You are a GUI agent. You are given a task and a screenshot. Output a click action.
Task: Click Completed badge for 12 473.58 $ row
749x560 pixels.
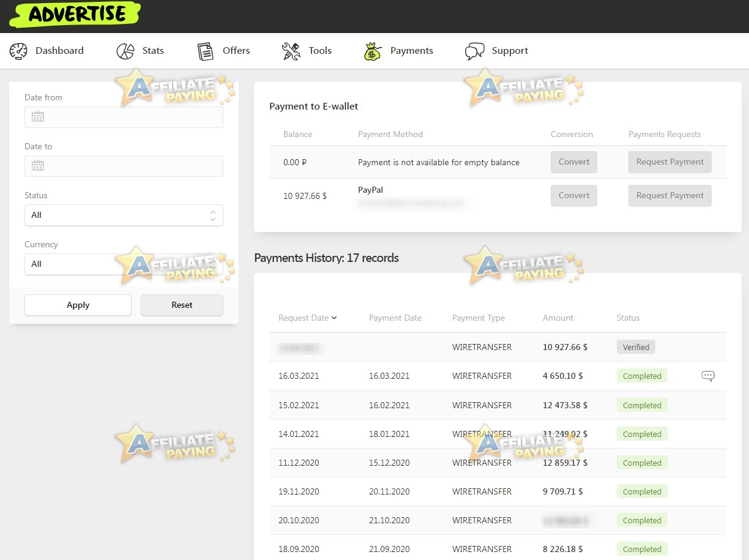pos(642,405)
